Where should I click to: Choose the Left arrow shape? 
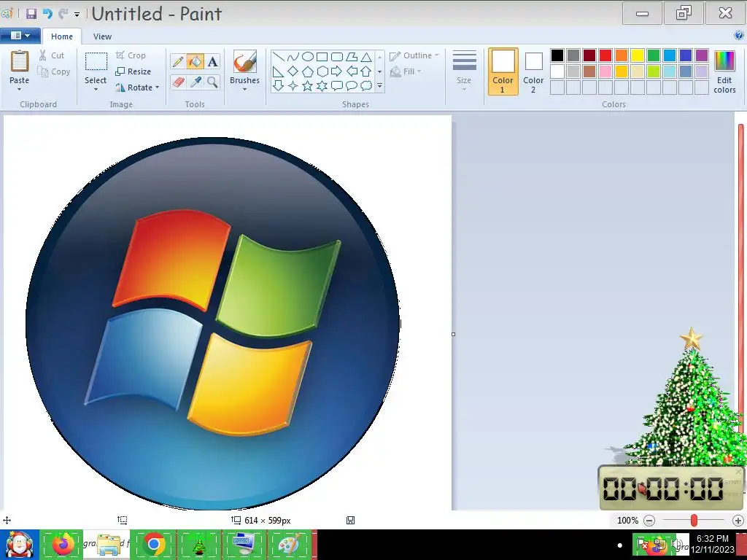pyautogui.click(x=352, y=71)
